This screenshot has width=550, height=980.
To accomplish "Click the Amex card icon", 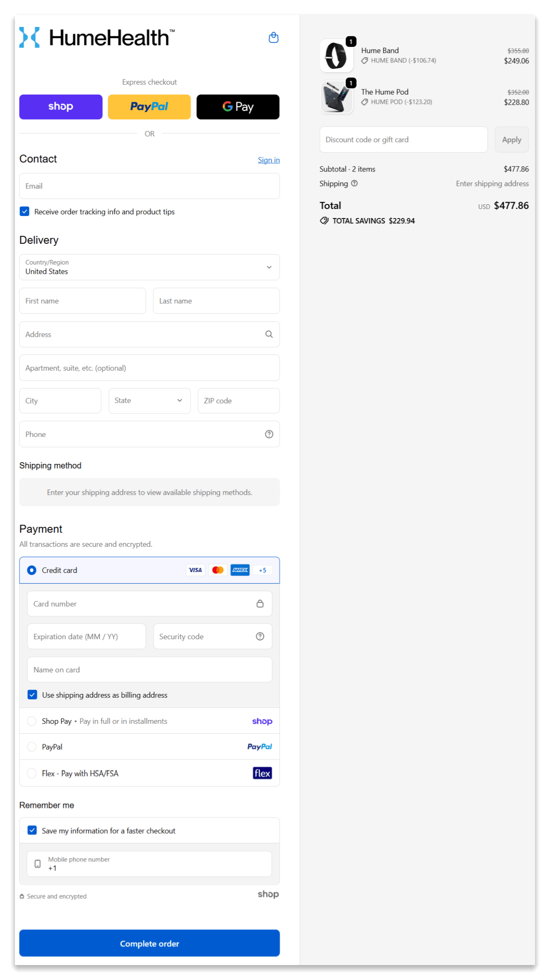I will tap(240, 570).
